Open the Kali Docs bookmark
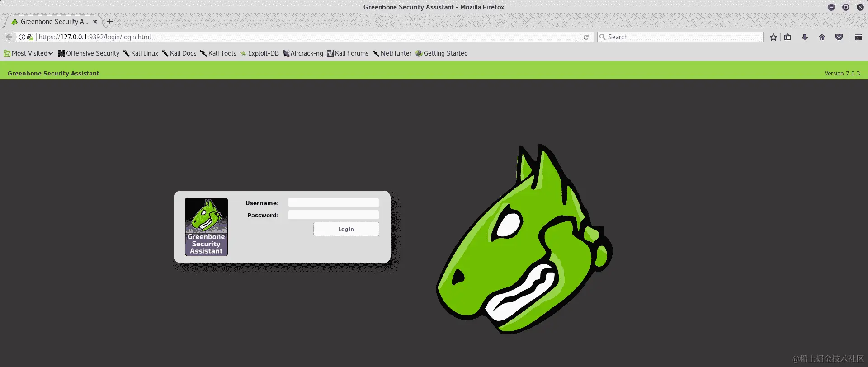This screenshot has width=868, height=367. pos(179,53)
